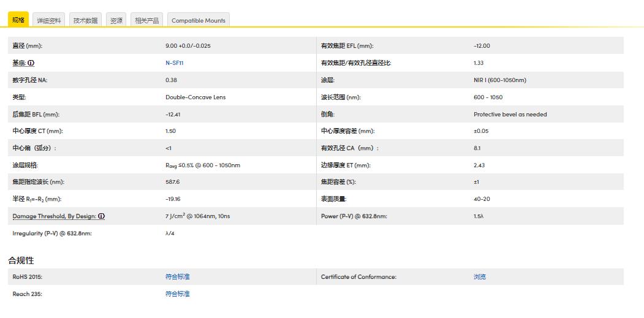Click the 波长范围 (nm) label
This screenshot has height=318, width=644.
click(x=341, y=97)
